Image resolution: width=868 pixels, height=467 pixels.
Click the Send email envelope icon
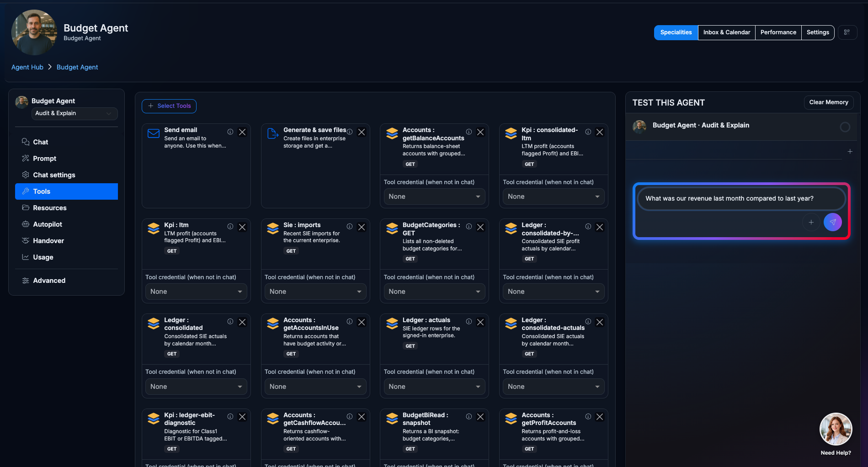tap(154, 133)
